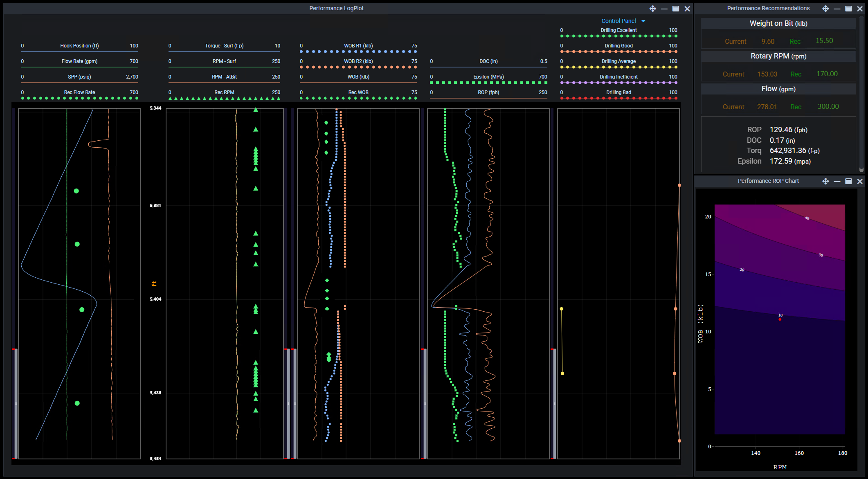Viewport: 868px width, 479px height.
Task: Minimize the Performance ROP Chart panel
Action: 837,181
